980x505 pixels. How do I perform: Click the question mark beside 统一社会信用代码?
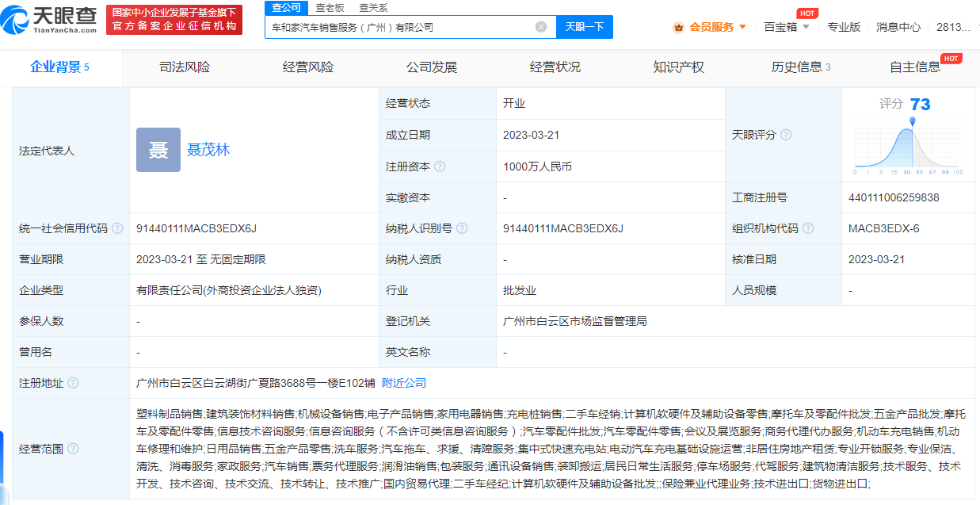tap(118, 228)
